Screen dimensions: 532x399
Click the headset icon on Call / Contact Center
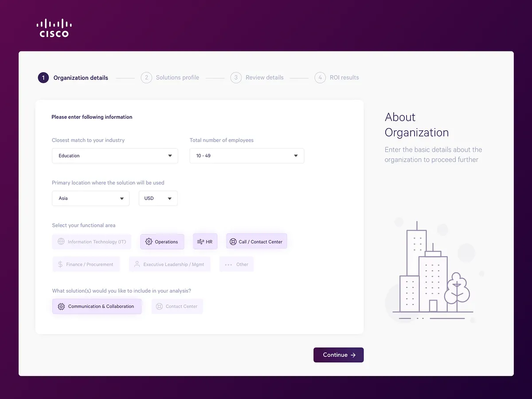232,242
